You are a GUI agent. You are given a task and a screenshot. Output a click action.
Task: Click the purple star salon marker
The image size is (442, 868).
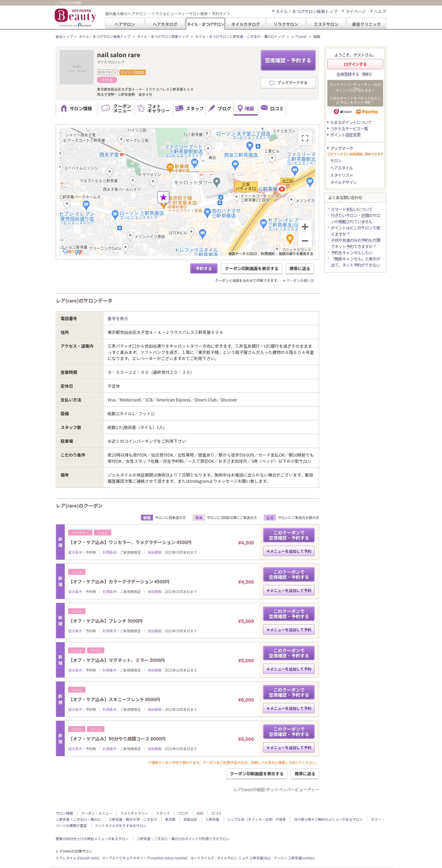[163, 197]
